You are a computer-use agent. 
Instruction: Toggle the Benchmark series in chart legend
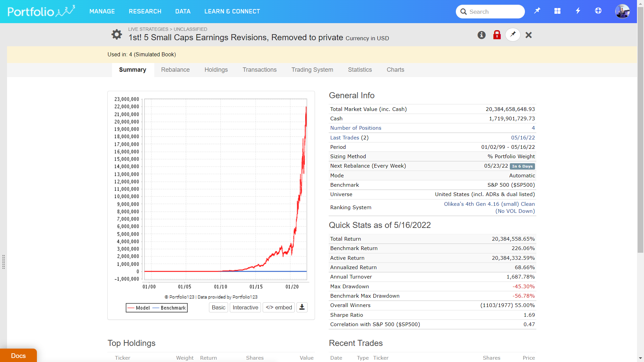click(x=169, y=308)
